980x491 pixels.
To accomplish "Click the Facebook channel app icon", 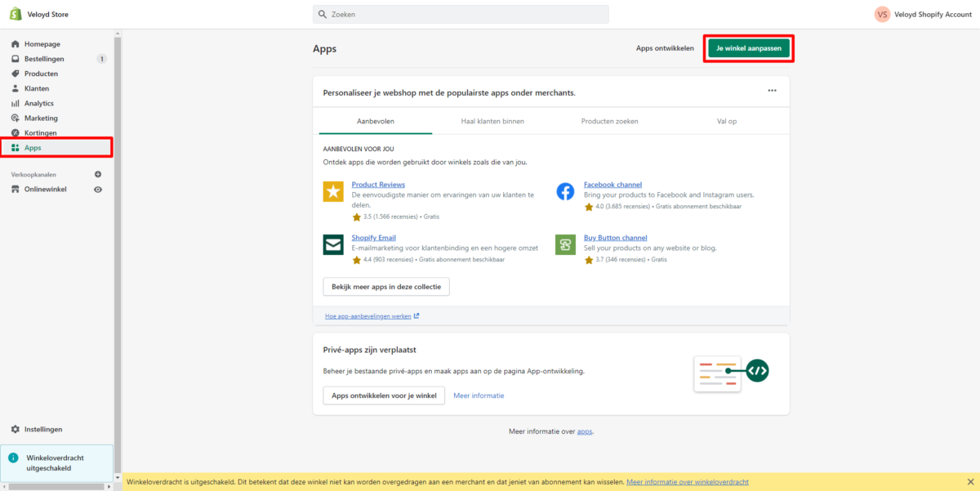I will point(565,192).
